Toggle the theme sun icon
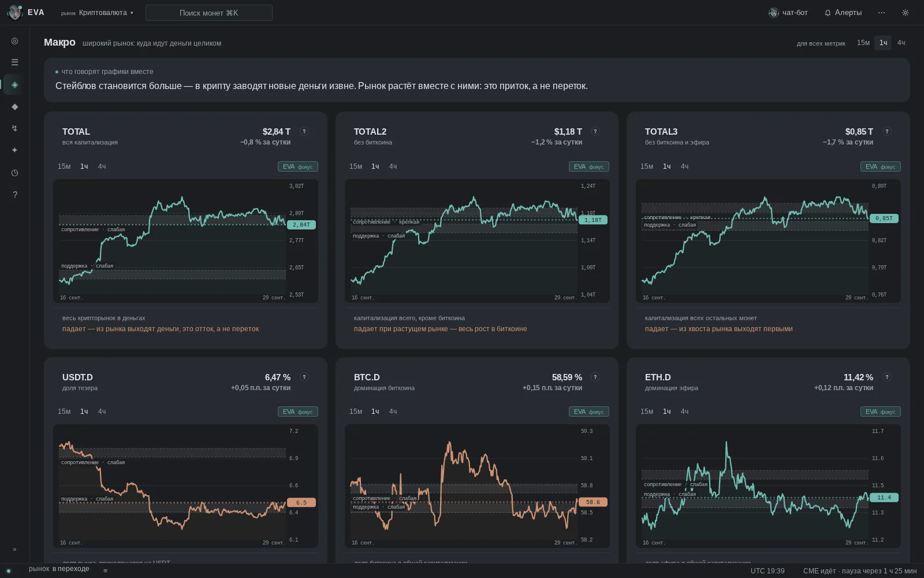The image size is (924, 578). (905, 13)
